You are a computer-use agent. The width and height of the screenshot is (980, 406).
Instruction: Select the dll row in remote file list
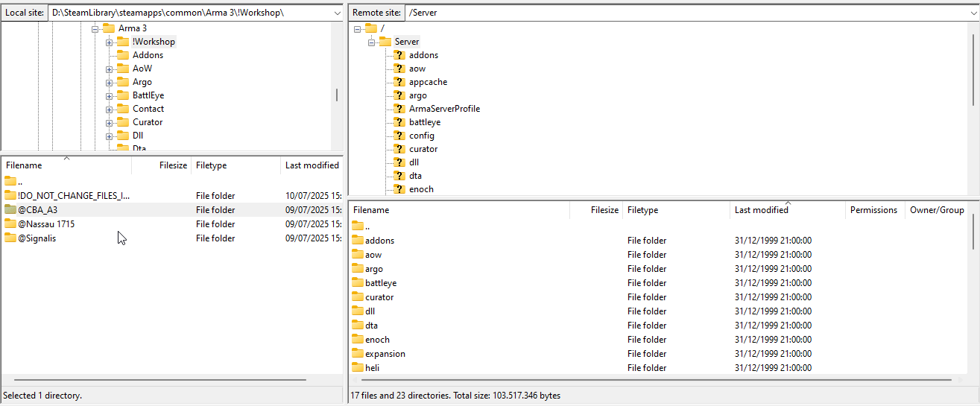click(660, 311)
